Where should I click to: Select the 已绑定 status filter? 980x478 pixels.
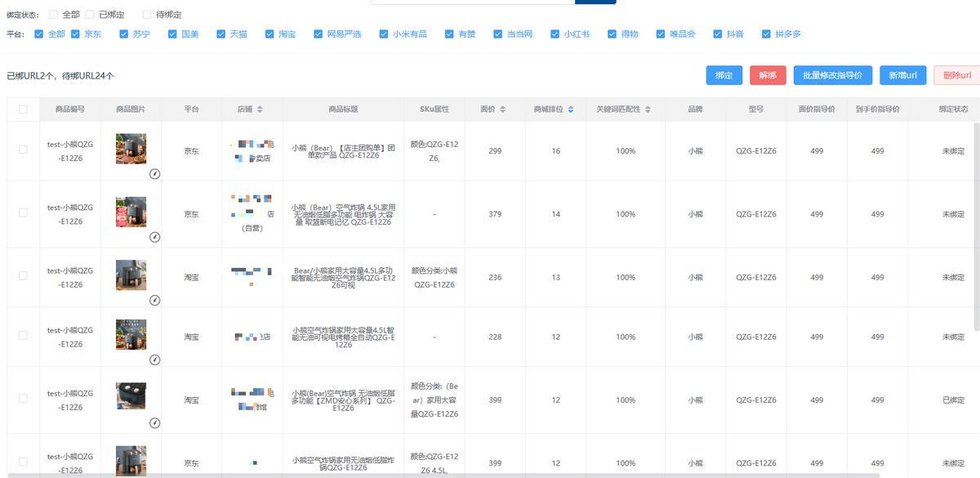coord(90,15)
